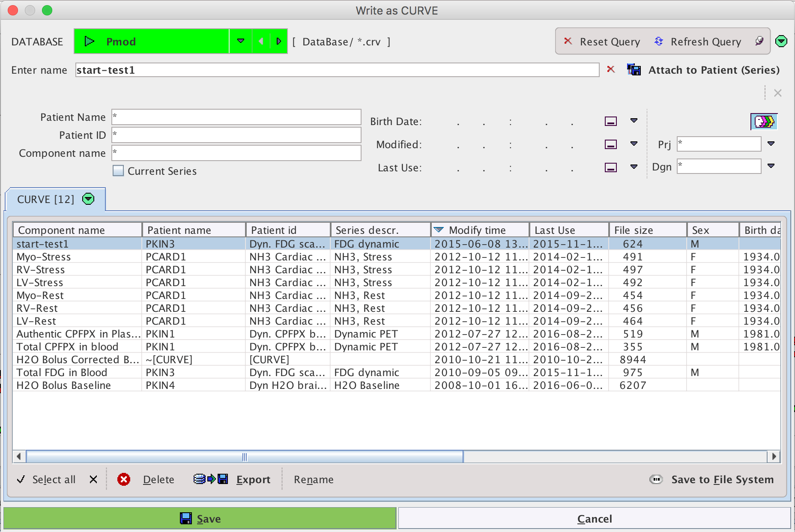Sort by Patient id column header
Screen dimensions: 795x532
click(288, 230)
